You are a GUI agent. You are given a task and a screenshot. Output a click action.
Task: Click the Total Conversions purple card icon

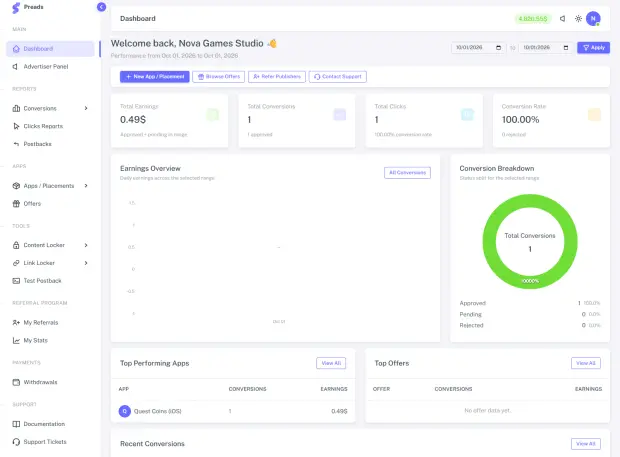(340, 115)
